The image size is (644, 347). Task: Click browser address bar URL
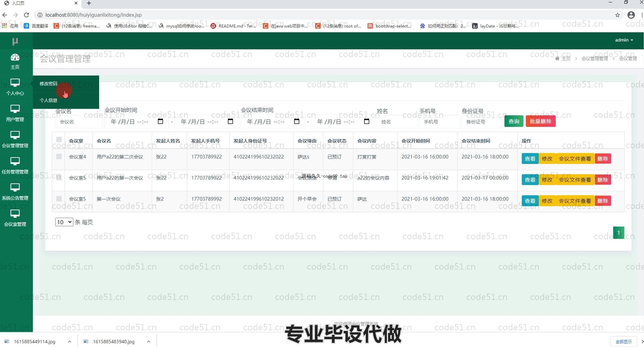pos(93,15)
